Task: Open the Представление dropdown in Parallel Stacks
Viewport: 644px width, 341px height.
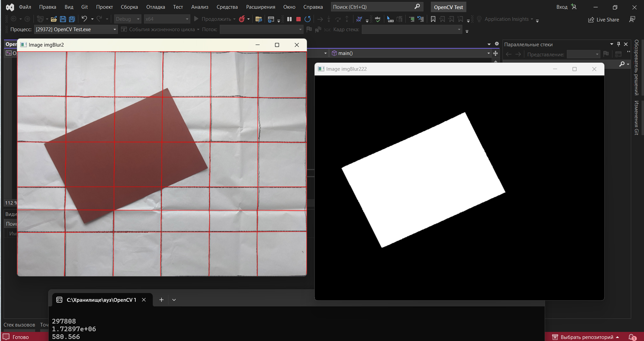Action: 583,54
